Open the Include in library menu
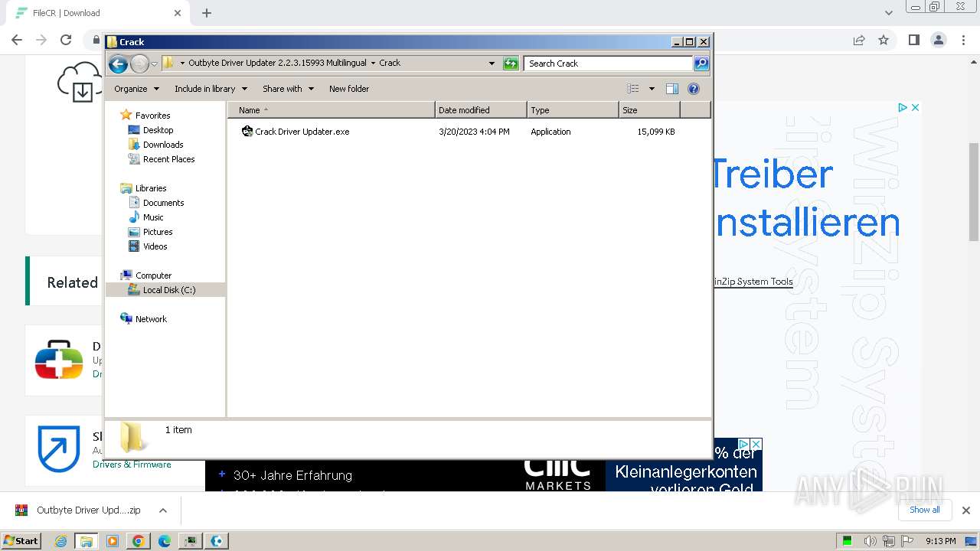Screen dimensions: 980x551 211,89
